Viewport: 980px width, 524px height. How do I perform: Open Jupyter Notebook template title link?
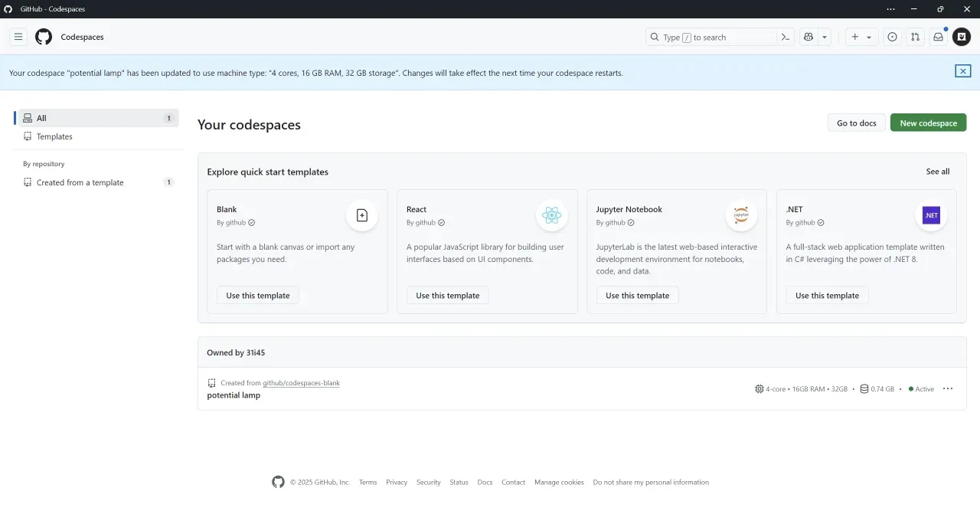coord(629,209)
